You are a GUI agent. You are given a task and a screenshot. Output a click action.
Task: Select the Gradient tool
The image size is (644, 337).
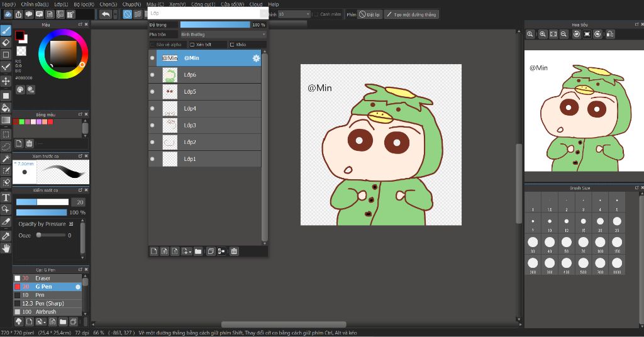[x=6, y=120]
